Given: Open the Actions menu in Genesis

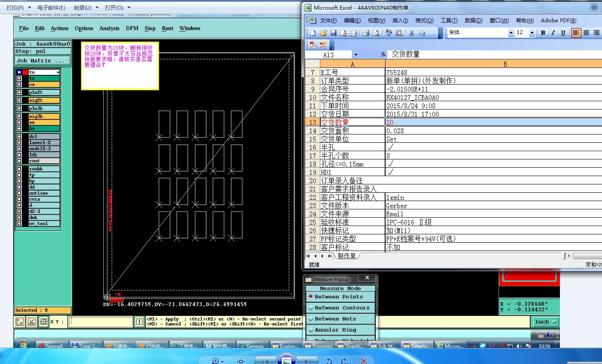Looking at the screenshot, I should [59, 28].
